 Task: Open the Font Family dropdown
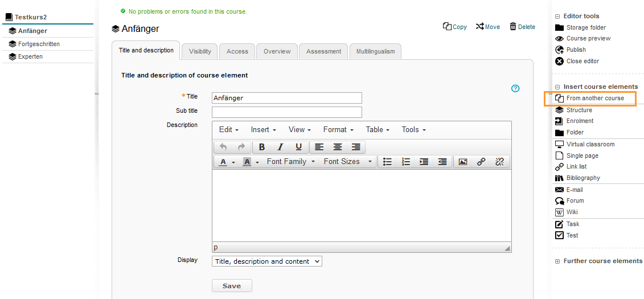(x=290, y=162)
